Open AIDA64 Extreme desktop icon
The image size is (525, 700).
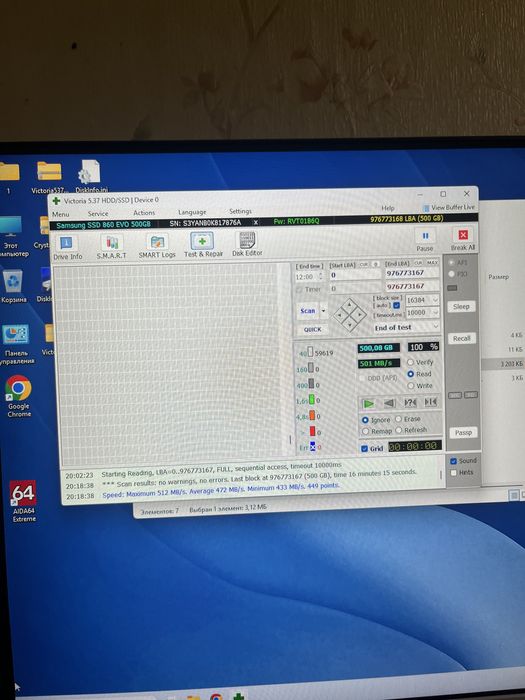click(x=23, y=493)
